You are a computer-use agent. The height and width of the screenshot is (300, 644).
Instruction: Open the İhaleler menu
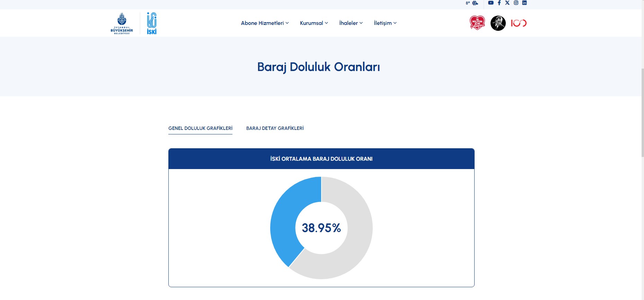click(x=351, y=23)
